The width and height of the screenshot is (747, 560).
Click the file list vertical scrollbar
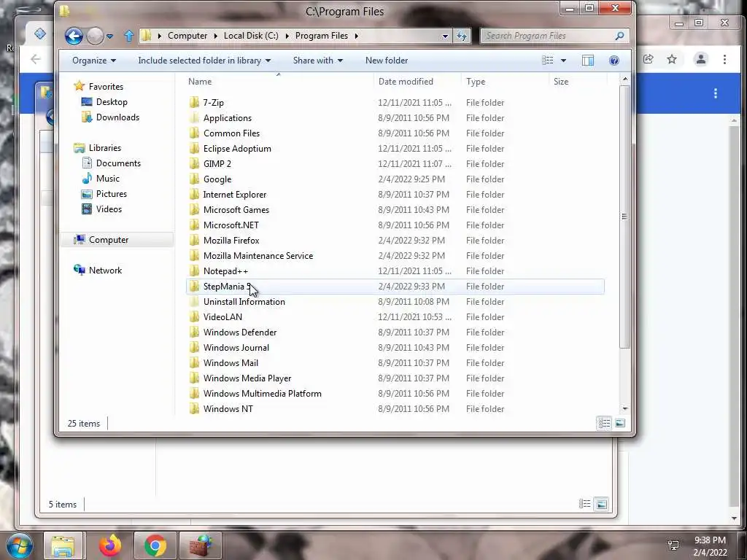coord(625,217)
